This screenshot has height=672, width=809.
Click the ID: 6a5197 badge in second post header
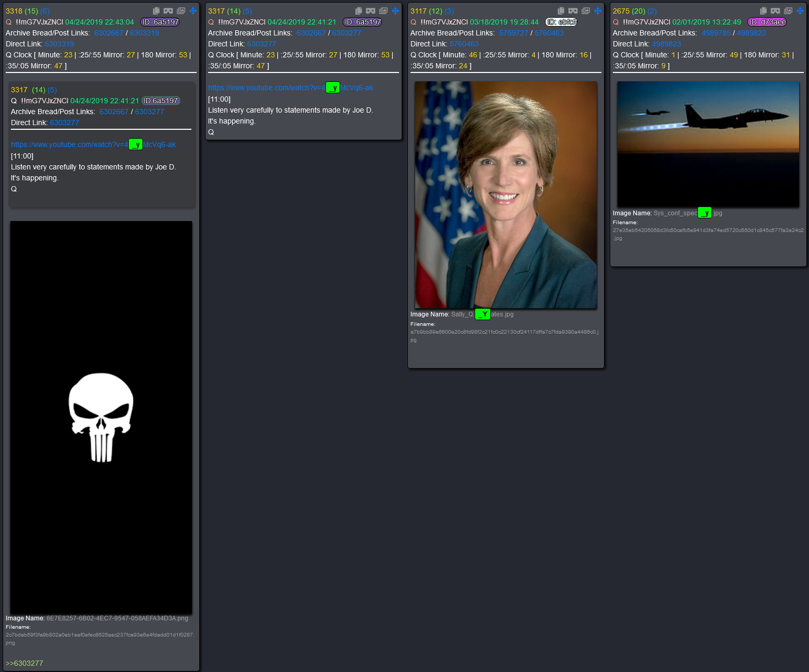tap(363, 22)
